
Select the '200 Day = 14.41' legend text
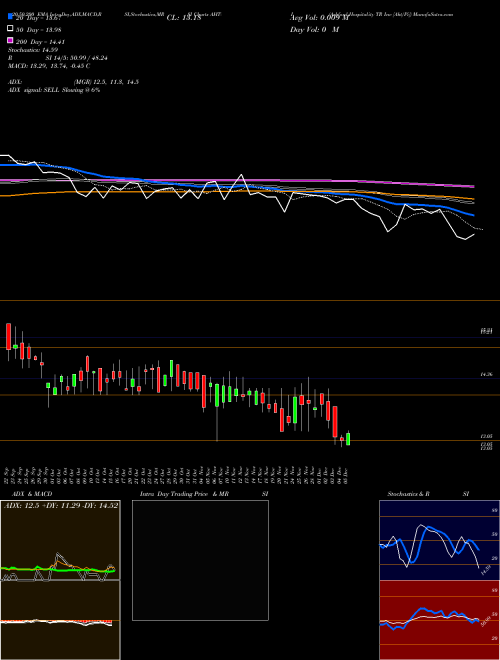tap(40, 42)
